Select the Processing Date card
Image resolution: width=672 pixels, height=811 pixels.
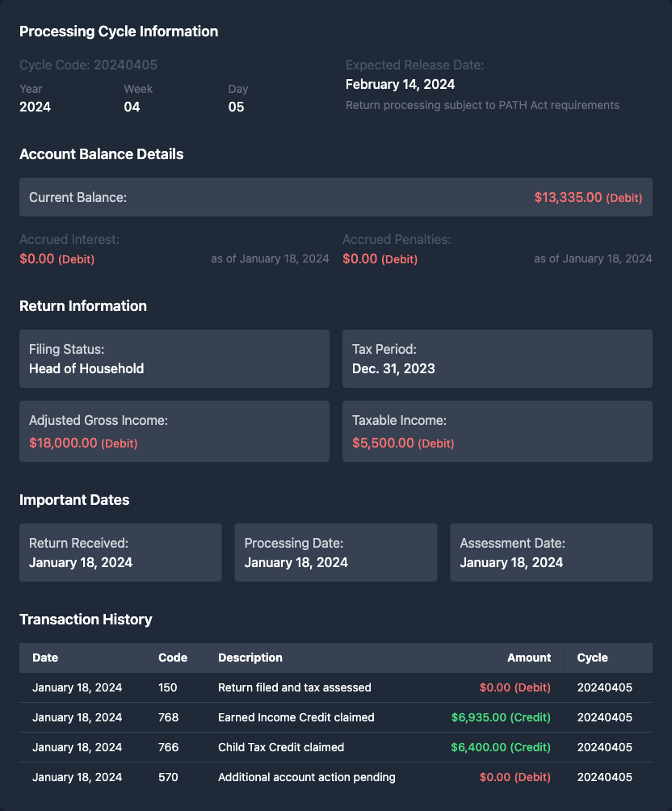[x=335, y=553]
